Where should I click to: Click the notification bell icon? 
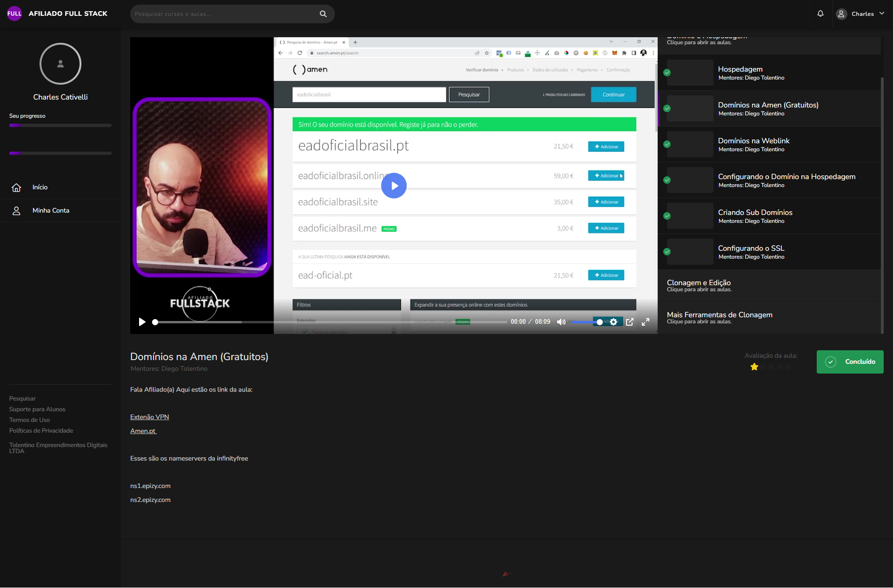pos(820,13)
